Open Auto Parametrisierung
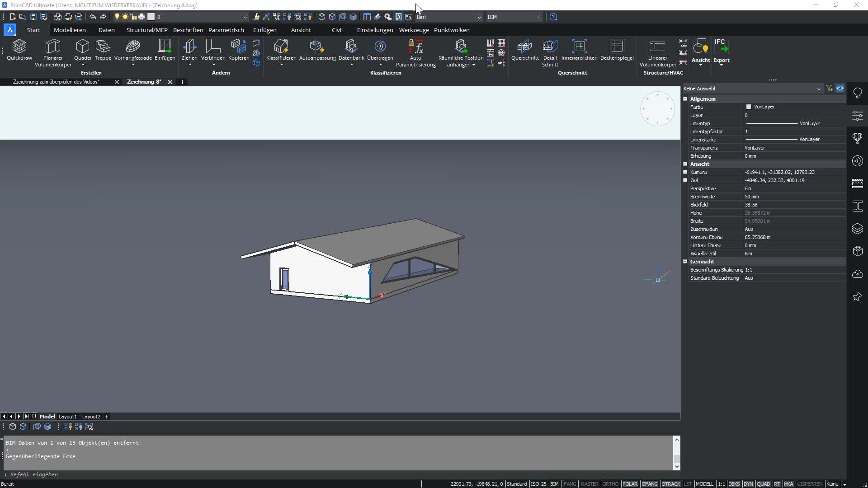 (415, 53)
